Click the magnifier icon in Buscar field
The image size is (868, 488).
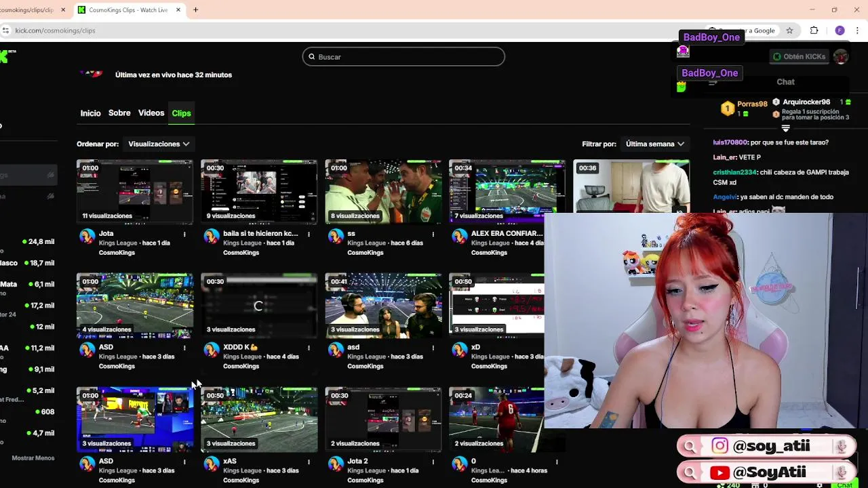point(312,57)
